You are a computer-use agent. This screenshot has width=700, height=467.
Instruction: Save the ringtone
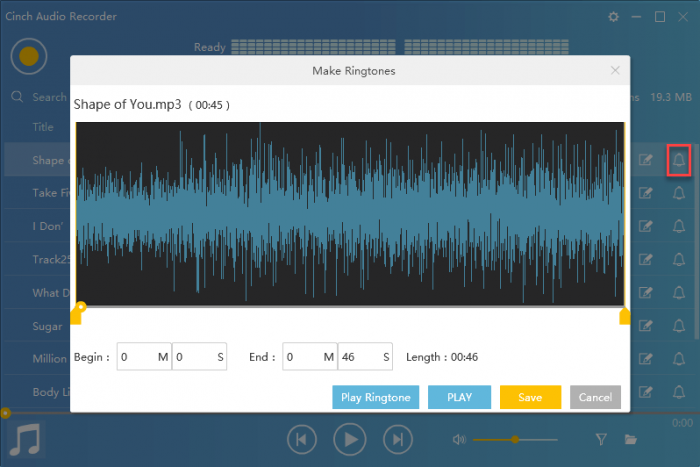[530, 397]
